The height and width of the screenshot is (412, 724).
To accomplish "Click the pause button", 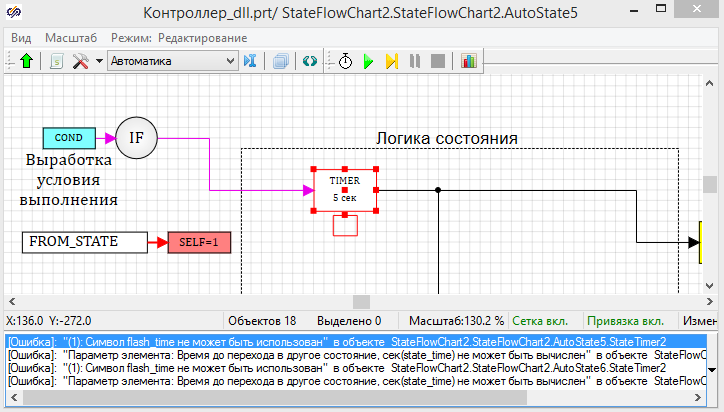I will 415,61.
